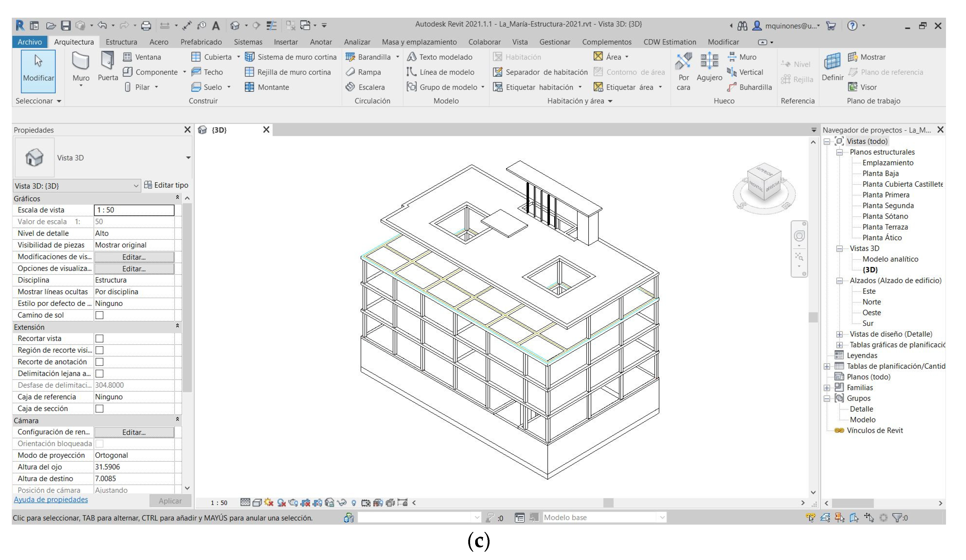Viewport: 966px width, 560px height.
Task: Select the Norte elevation view
Action: [x=872, y=302]
